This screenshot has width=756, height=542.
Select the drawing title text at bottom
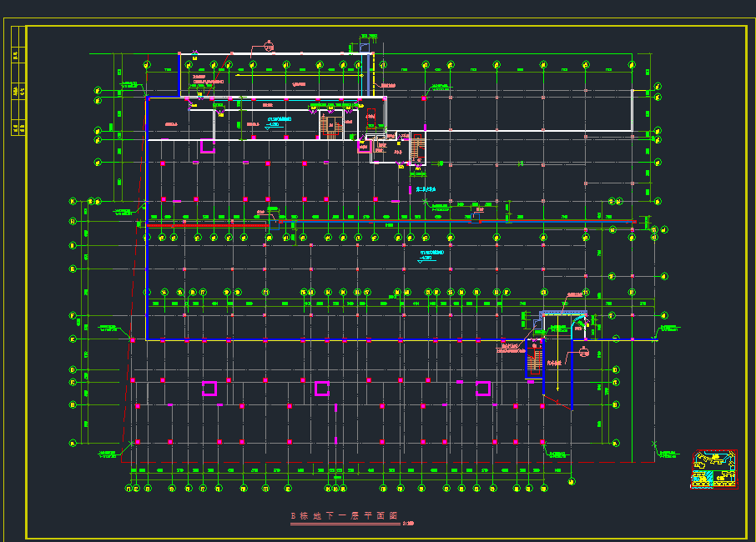(342, 516)
